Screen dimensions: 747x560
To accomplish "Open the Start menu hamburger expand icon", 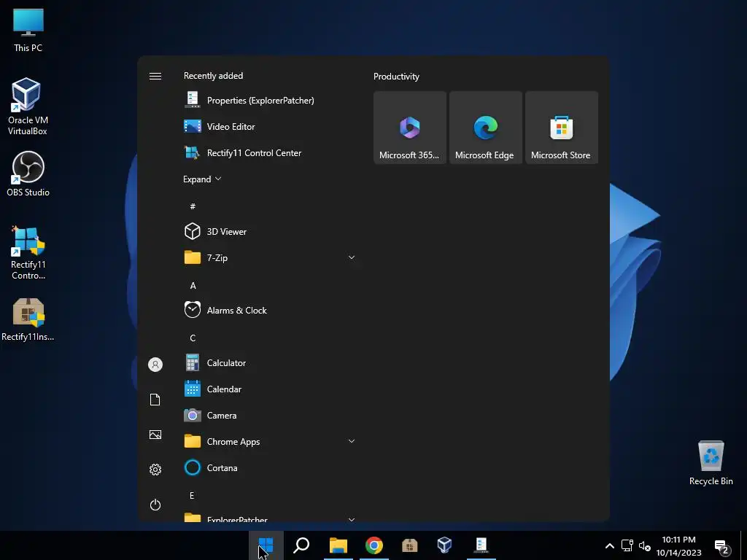I will tap(155, 76).
